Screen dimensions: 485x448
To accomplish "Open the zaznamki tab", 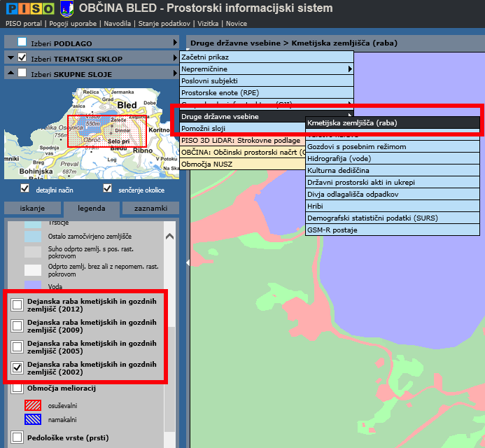I will (x=150, y=208).
